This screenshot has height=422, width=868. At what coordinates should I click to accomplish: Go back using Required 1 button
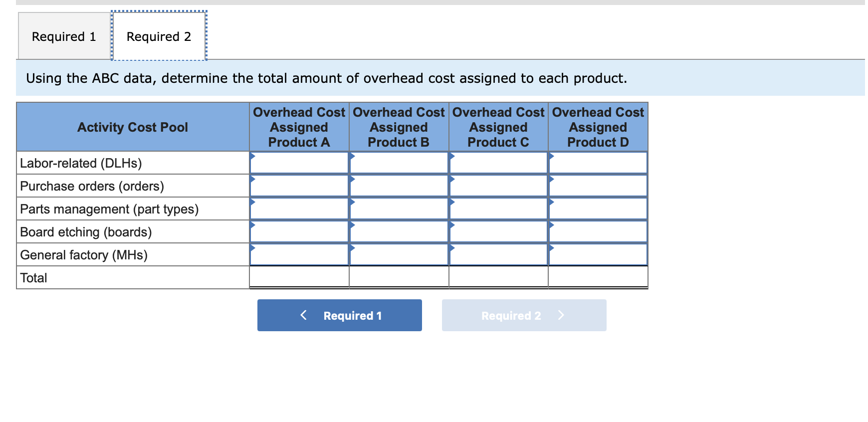(x=340, y=315)
